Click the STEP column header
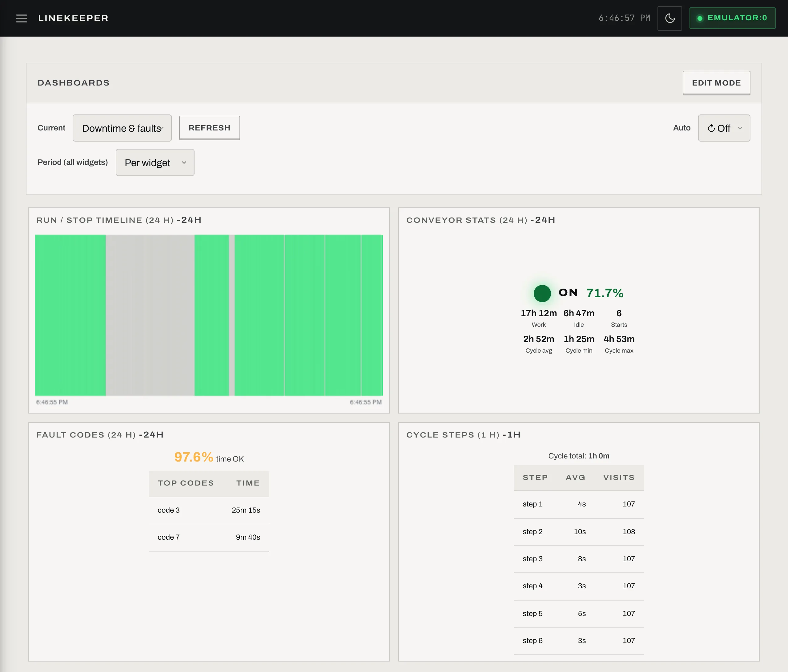The height and width of the screenshot is (672, 788). tap(535, 478)
